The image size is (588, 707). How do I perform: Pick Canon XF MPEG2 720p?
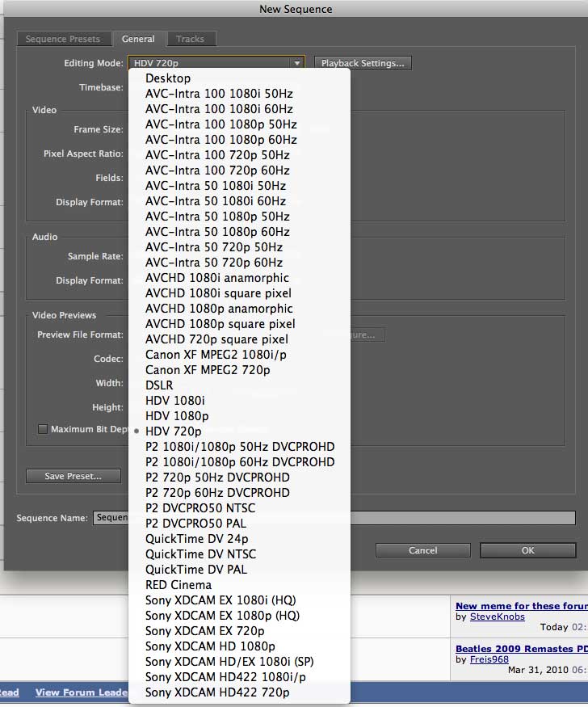pos(239,370)
